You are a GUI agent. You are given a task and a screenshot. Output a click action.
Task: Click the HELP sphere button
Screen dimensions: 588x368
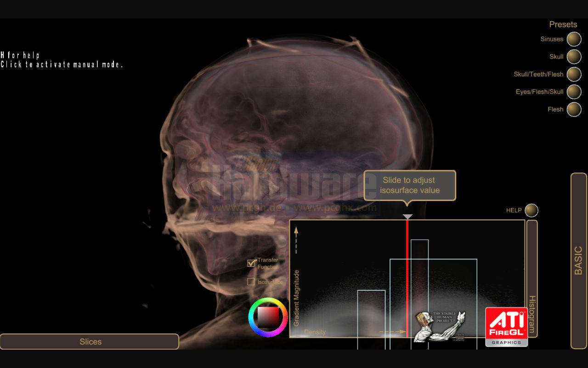[531, 210]
